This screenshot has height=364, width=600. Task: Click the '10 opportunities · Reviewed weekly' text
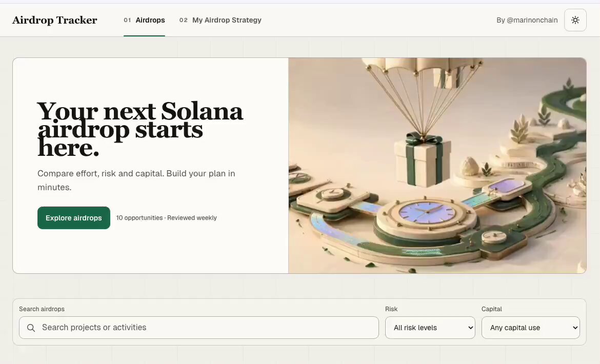pos(167,218)
